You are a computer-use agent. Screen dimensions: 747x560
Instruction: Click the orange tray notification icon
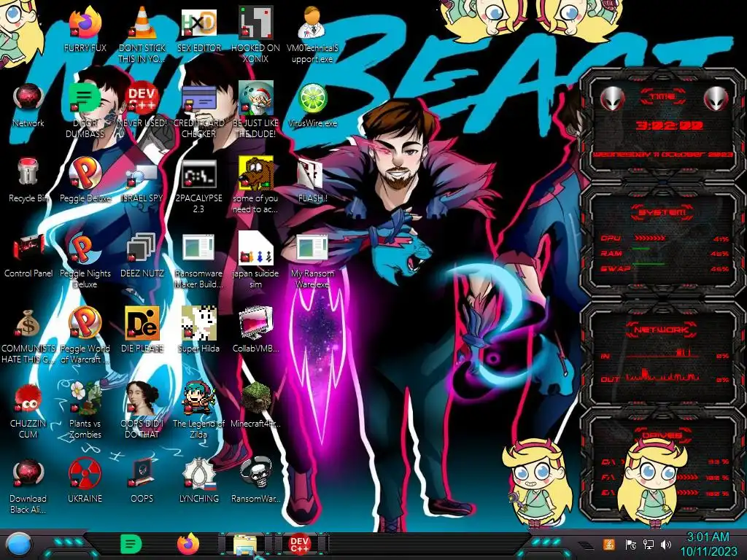[x=609, y=544]
